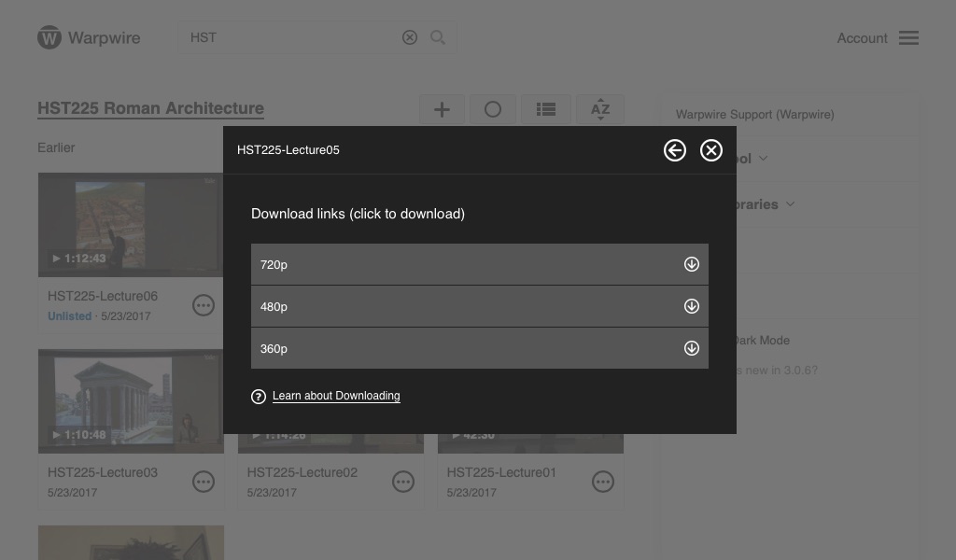Toggle Dark Mode in the sidebar

click(x=762, y=341)
